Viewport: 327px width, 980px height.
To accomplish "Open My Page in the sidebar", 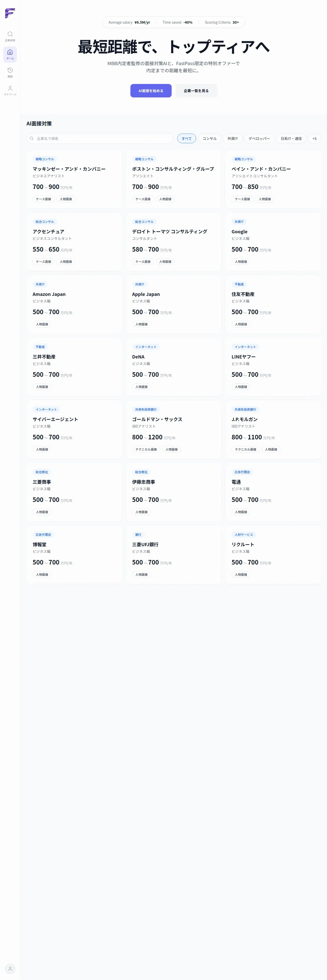I will [10, 91].
